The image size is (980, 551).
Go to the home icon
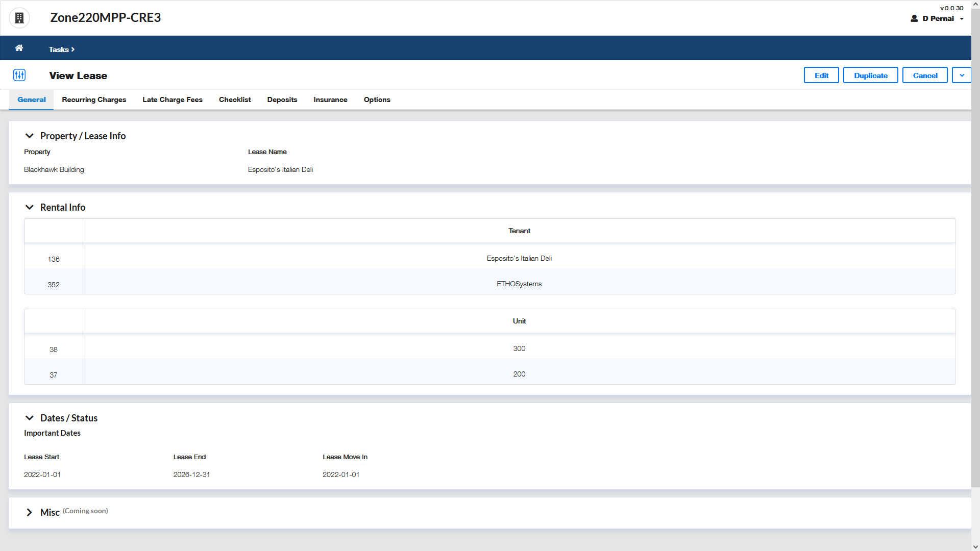click(x=19, y=48)
